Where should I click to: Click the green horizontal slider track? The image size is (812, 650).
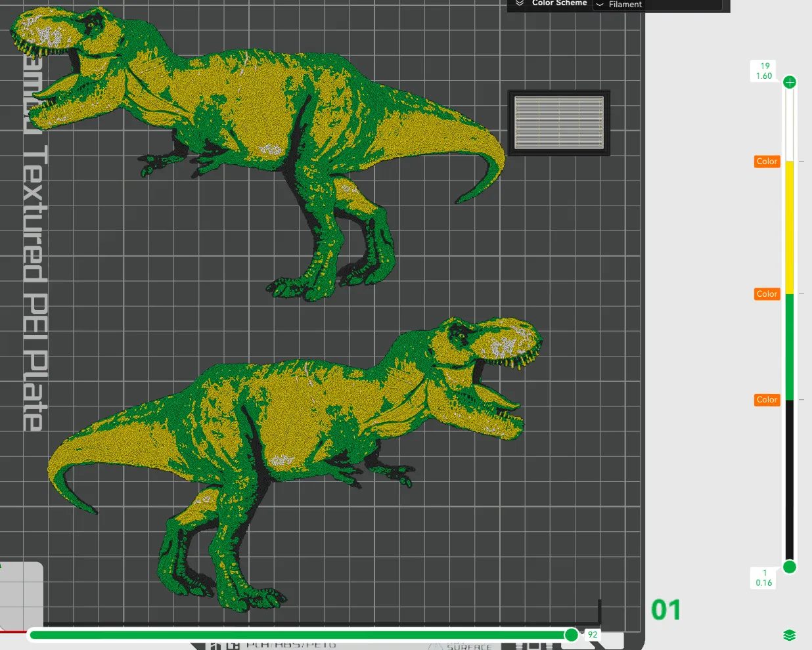tap(299, 635)
